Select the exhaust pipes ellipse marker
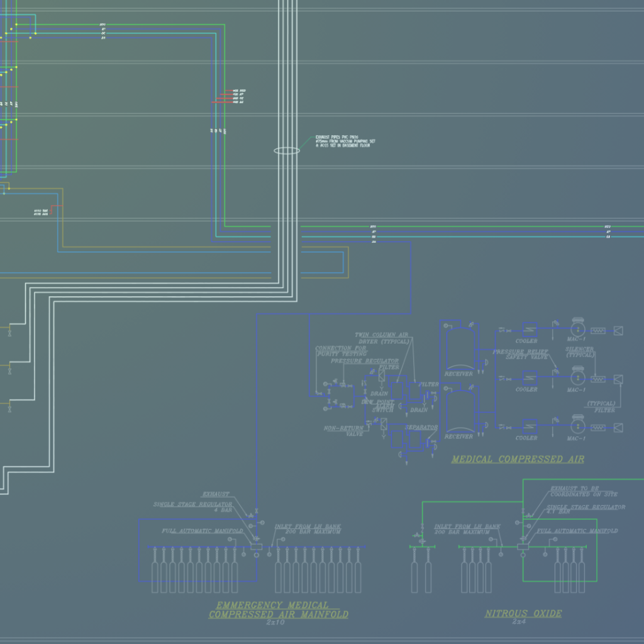This screenshot has height=644, width=644. click(287, 150)
